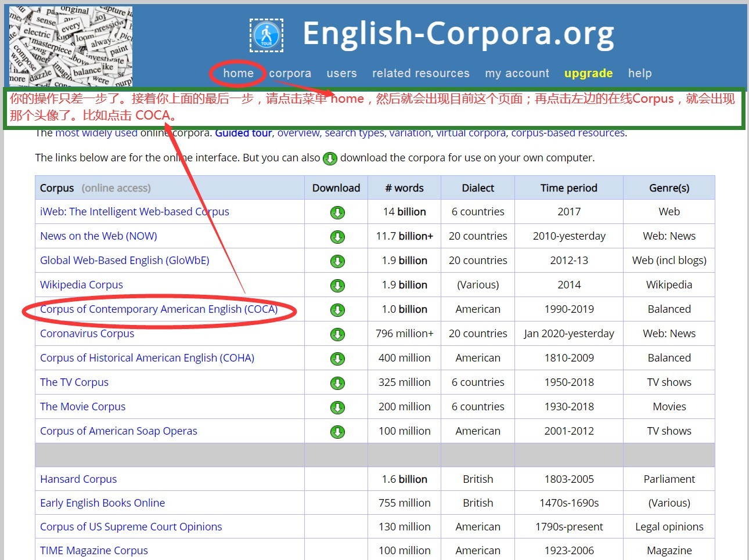Click the virtual corpora link

[471, 133]
